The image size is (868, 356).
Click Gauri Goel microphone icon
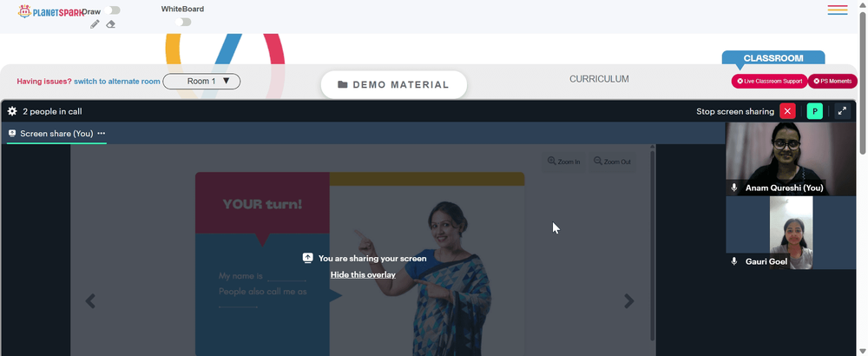(x=734, y=261)
